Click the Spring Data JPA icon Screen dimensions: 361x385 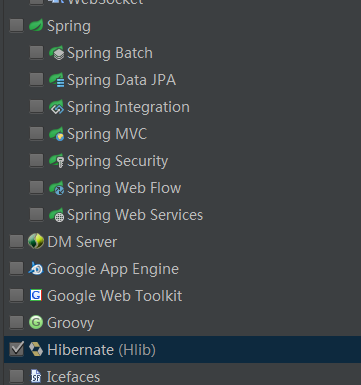[56, 80]
